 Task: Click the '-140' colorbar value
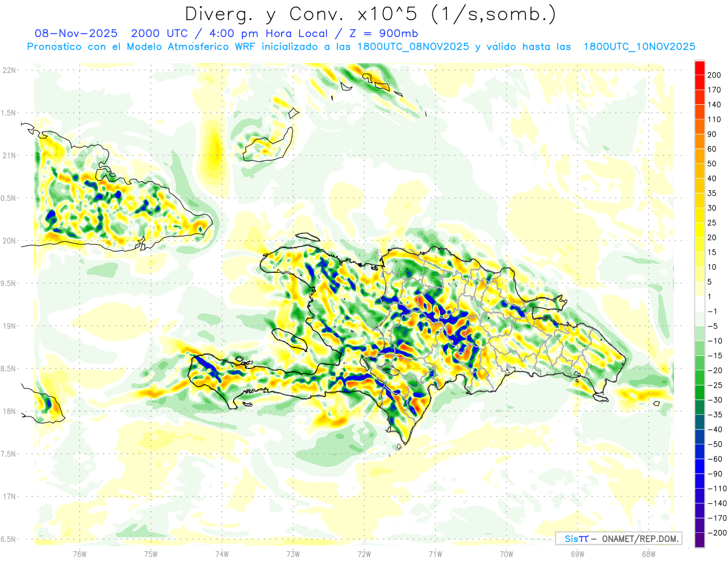coord(717,503)
